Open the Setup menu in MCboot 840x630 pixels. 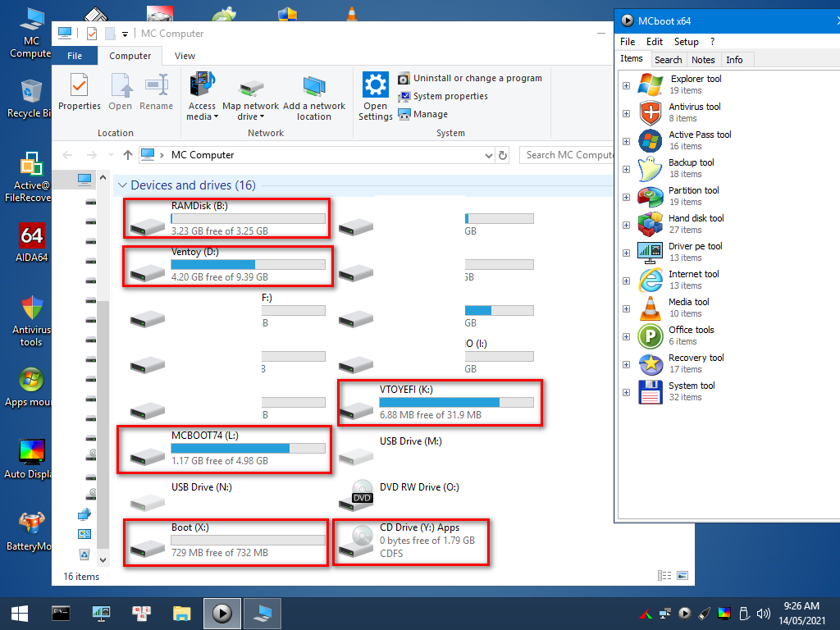click(687, 42)
